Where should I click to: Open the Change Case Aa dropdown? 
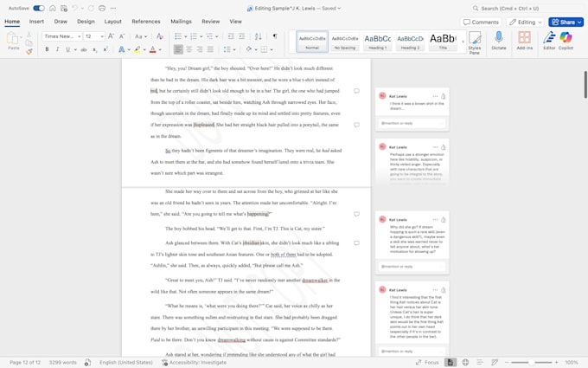pyautogui.click(x=141, y=36)
